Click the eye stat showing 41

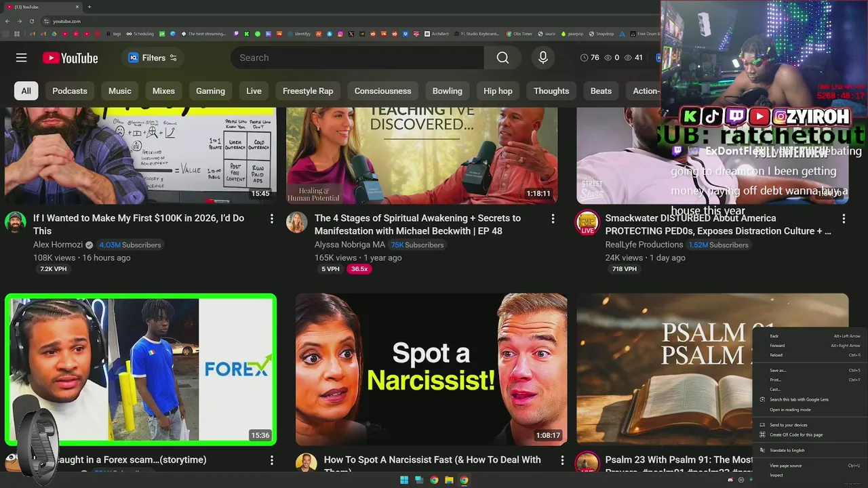pos(633,58)
